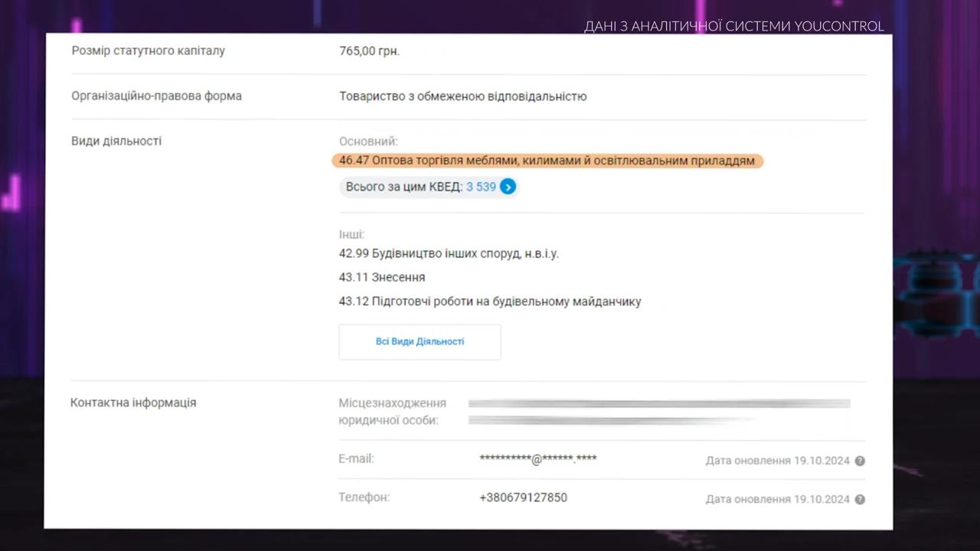Click the "Всього за цим КВЕД" label
Image resolution: width=980 pixels, height=551 pixels.
tap(403, 187)
